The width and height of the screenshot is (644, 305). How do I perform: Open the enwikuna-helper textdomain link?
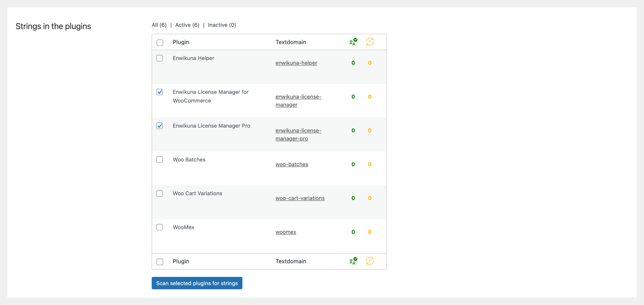[x=296, y=63]
